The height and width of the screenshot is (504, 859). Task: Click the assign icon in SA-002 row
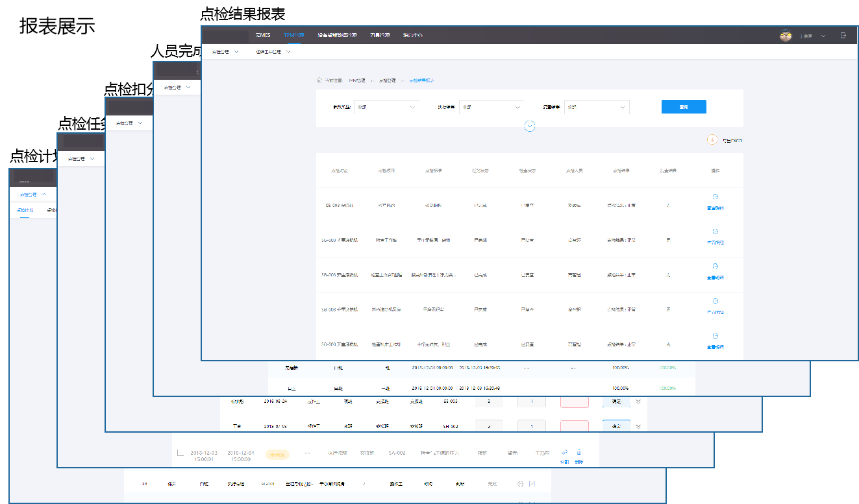[x=564, y=452]
